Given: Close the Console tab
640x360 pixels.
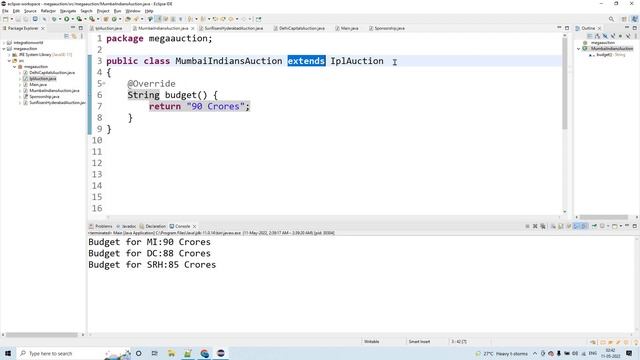Looking at the screenshot, I should coord(194,226).
